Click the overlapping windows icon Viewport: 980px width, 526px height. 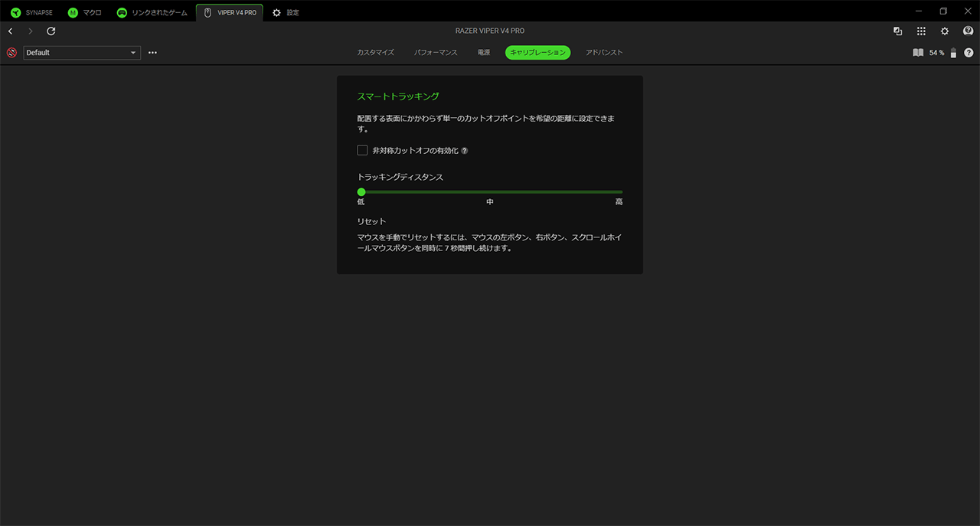pos(897,31)
